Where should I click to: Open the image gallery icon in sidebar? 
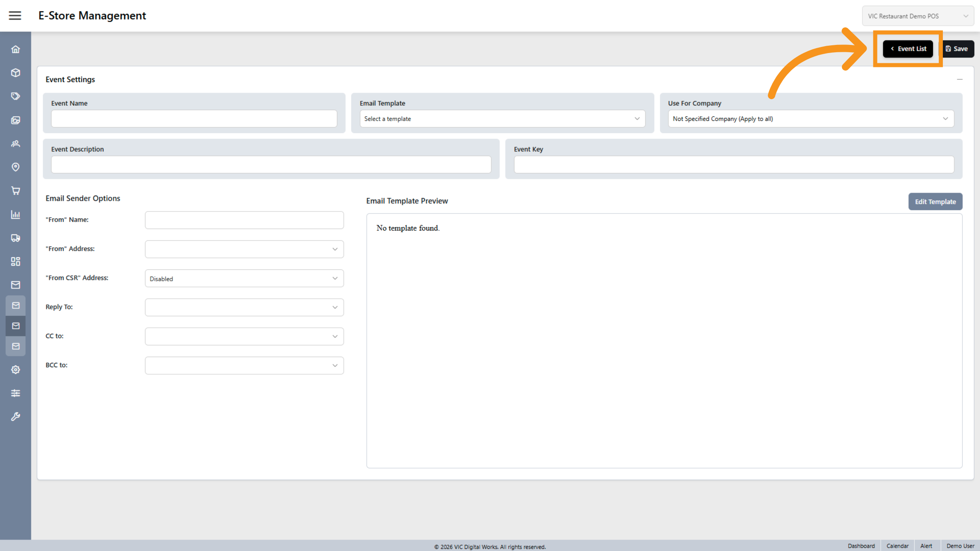click(16, 120)
